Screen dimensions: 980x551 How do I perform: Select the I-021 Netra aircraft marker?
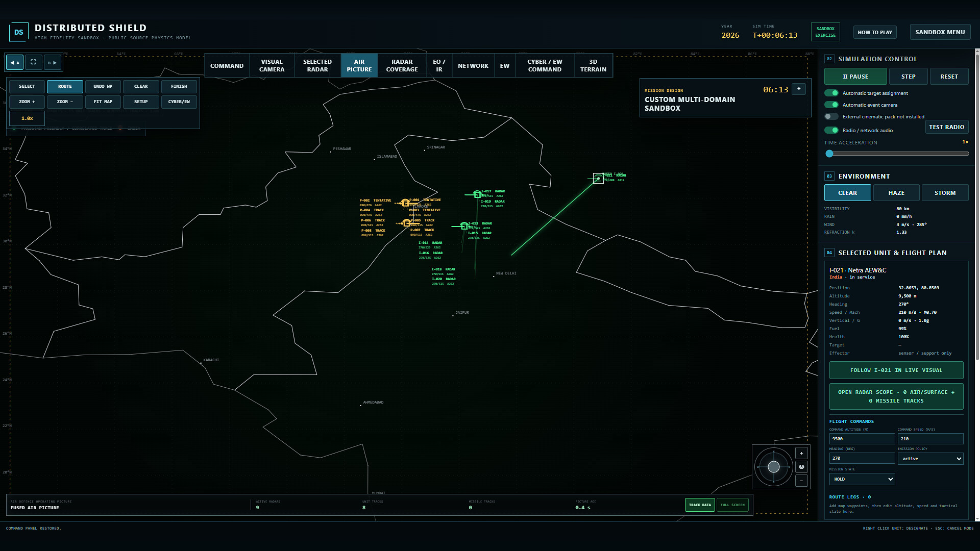[x=598, y=178]
